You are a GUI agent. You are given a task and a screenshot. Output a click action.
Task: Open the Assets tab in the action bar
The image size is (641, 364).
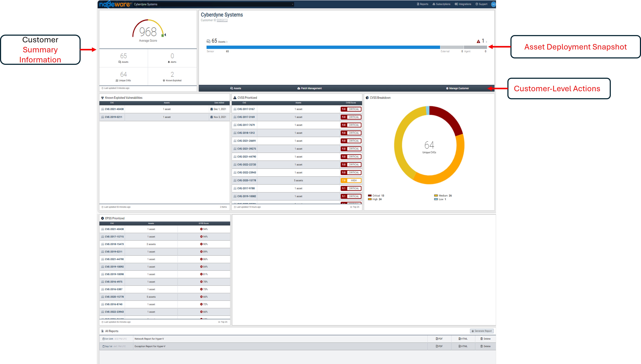236,88
